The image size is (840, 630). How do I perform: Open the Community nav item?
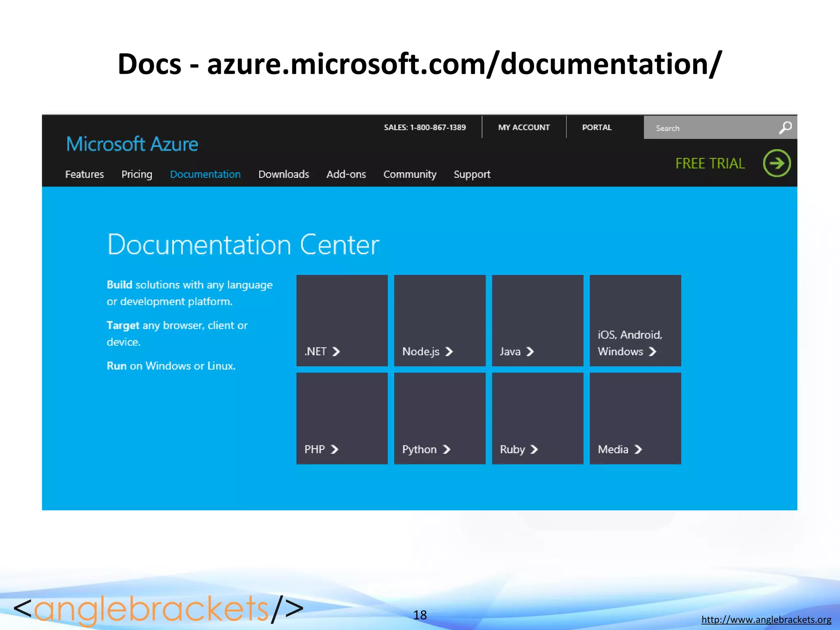point(410,174)
